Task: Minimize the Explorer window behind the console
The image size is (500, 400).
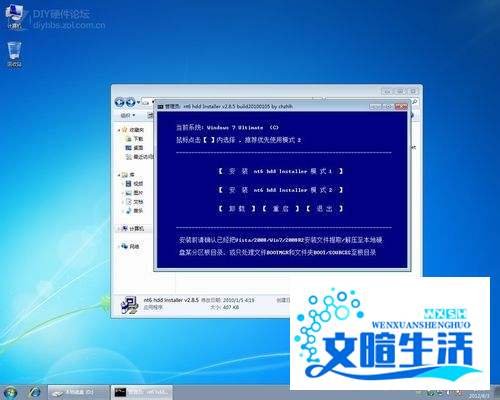Action: click(x=387, y=91)
